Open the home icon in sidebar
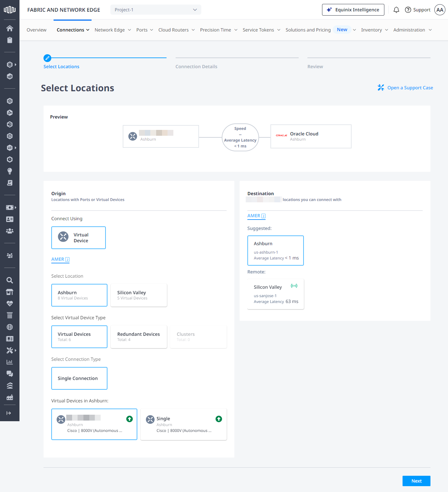This screenshot has width=448, height=492. [x=10, y=28]
